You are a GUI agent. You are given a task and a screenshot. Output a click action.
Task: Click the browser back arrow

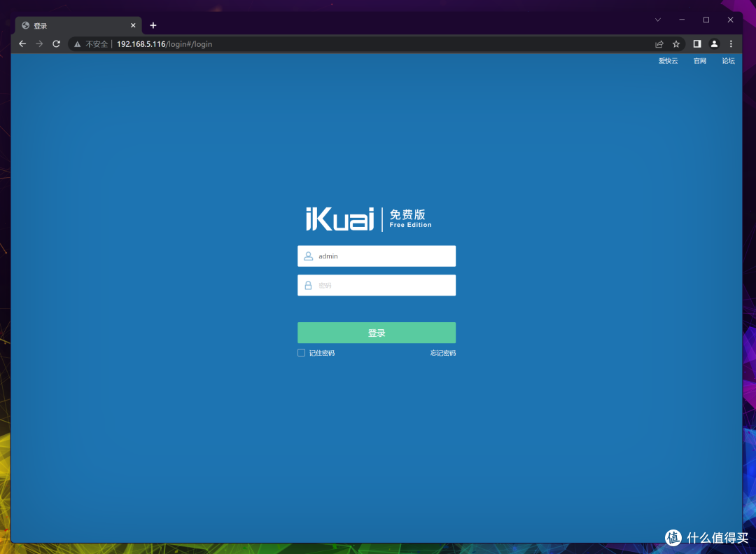coord(22,44)
